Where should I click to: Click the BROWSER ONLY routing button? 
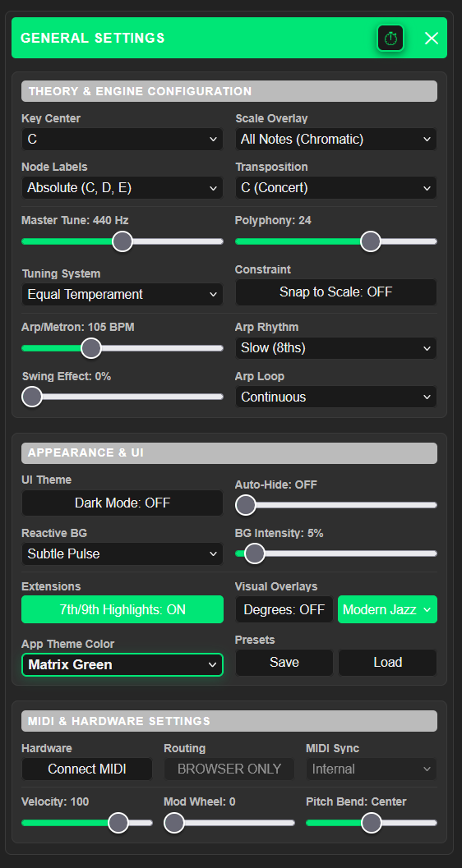(x=229, y=769)
